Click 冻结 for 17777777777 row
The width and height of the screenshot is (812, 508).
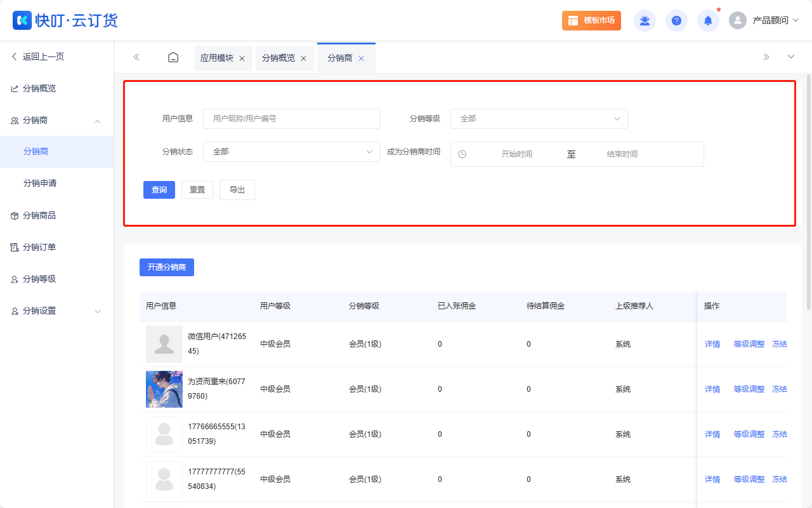779,479
